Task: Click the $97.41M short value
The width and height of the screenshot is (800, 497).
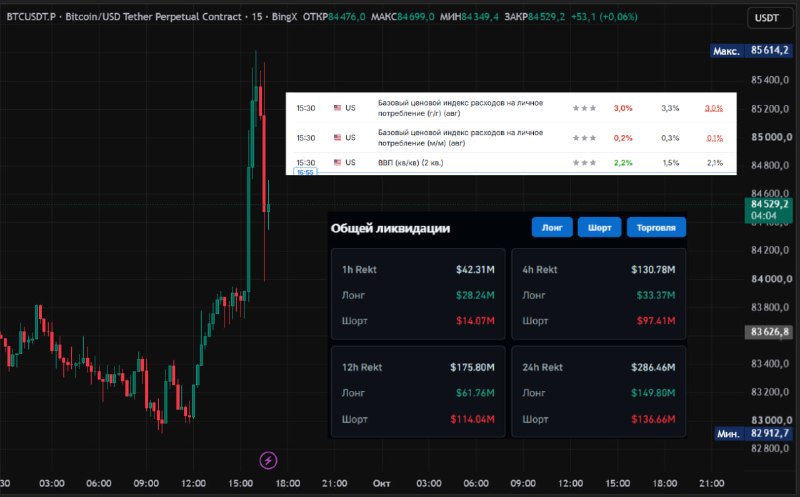Action: click(x=656, y=320)
